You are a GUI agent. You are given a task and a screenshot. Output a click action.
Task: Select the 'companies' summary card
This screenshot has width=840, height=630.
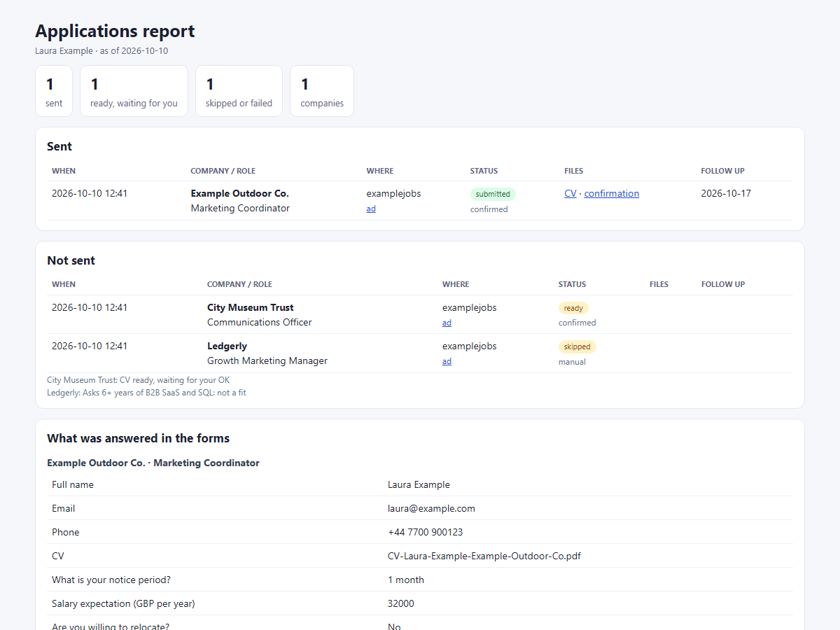322,91
